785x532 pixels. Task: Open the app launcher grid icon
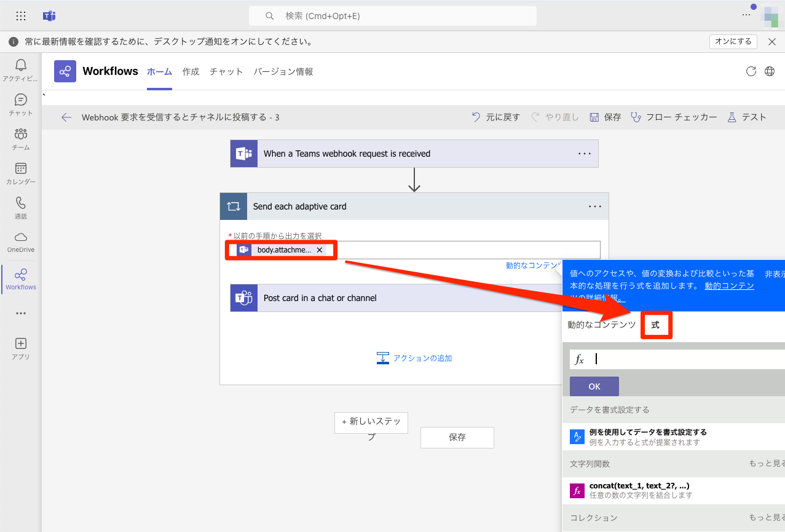[x=21, y=16]
